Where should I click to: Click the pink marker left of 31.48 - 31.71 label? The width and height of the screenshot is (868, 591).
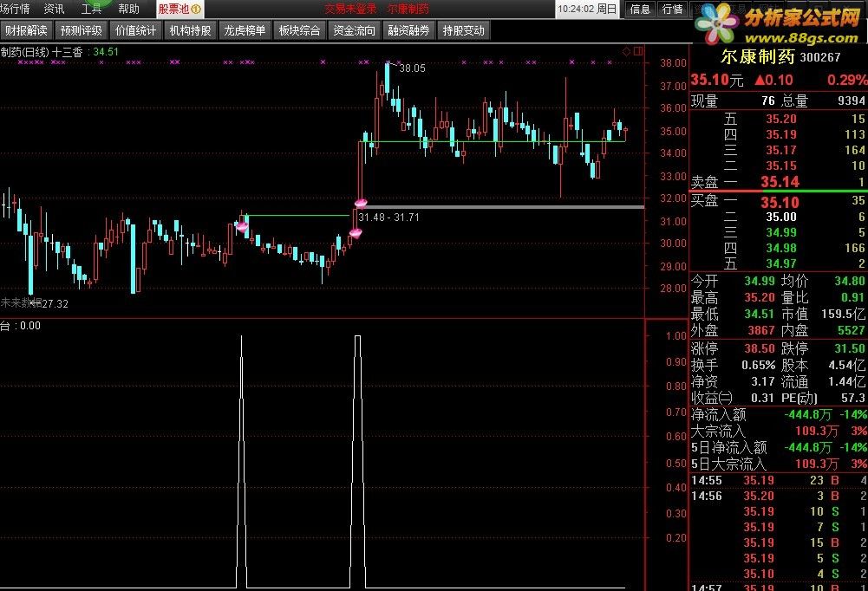pos(356,233)
